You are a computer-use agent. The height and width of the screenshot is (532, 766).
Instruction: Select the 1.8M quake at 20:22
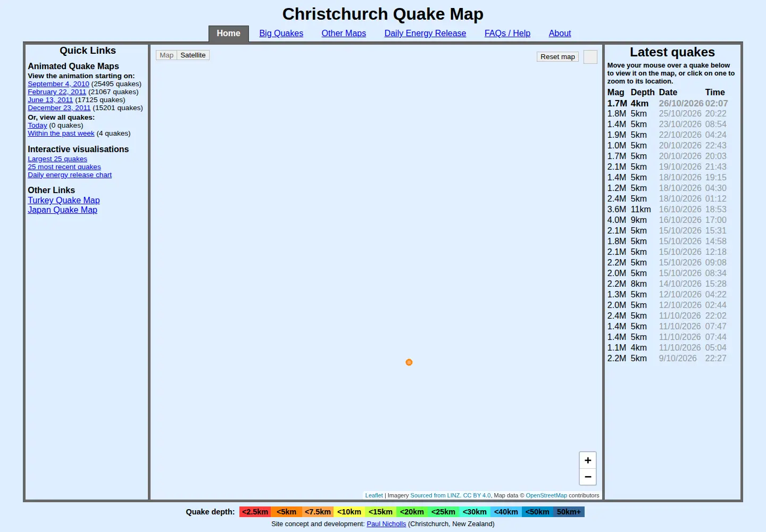point(667,114)
